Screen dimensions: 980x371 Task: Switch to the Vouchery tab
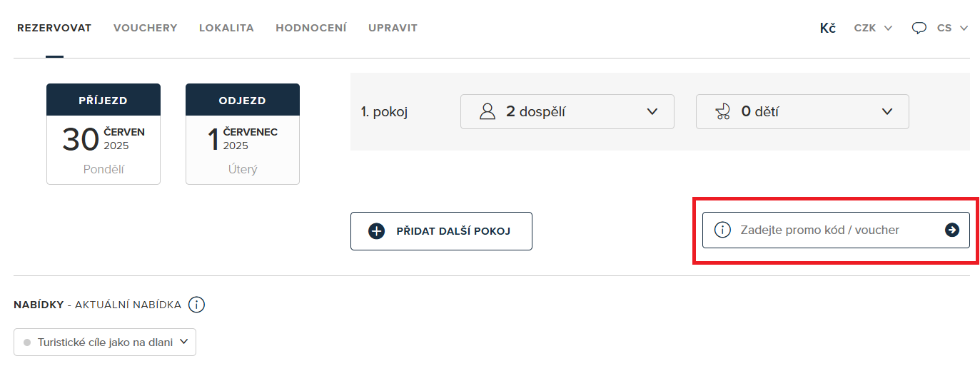[145, 29]
